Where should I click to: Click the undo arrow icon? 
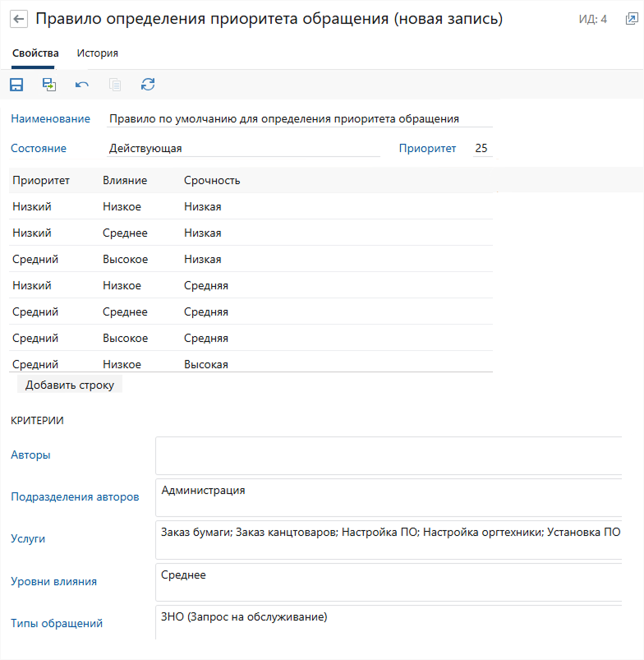pyautogui.click(x=82, y=85)
